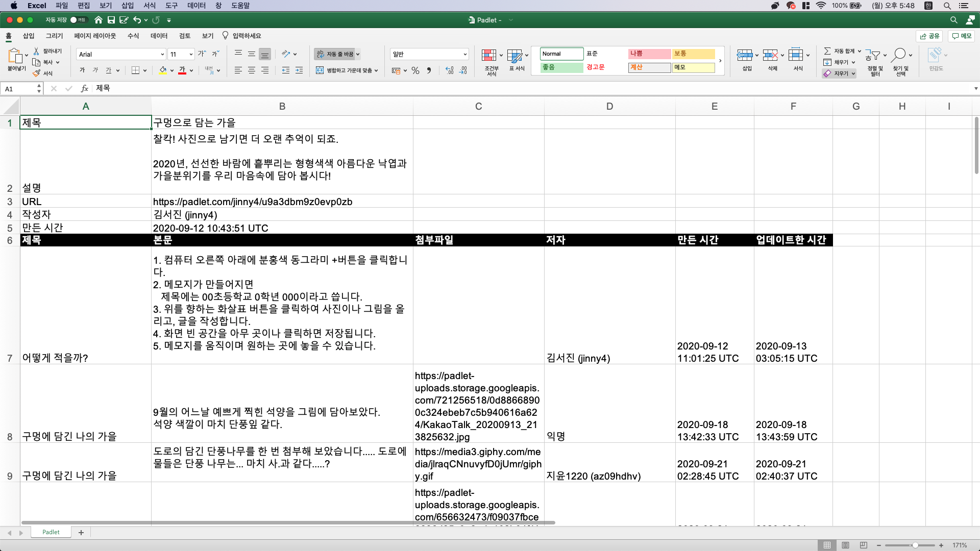This screenshot has height=551, width=980.
Task: Click the save icon in title bar
Action: point(111,20)
